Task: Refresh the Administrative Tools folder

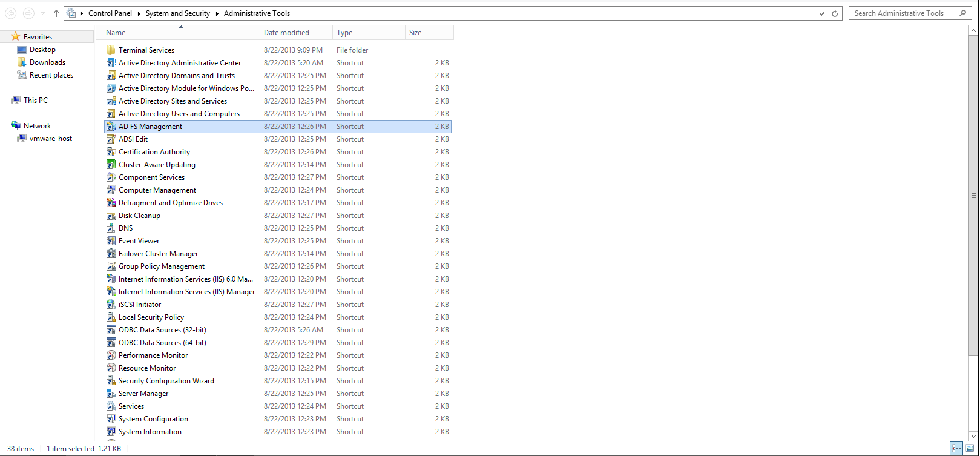Action: click(835, 13)
